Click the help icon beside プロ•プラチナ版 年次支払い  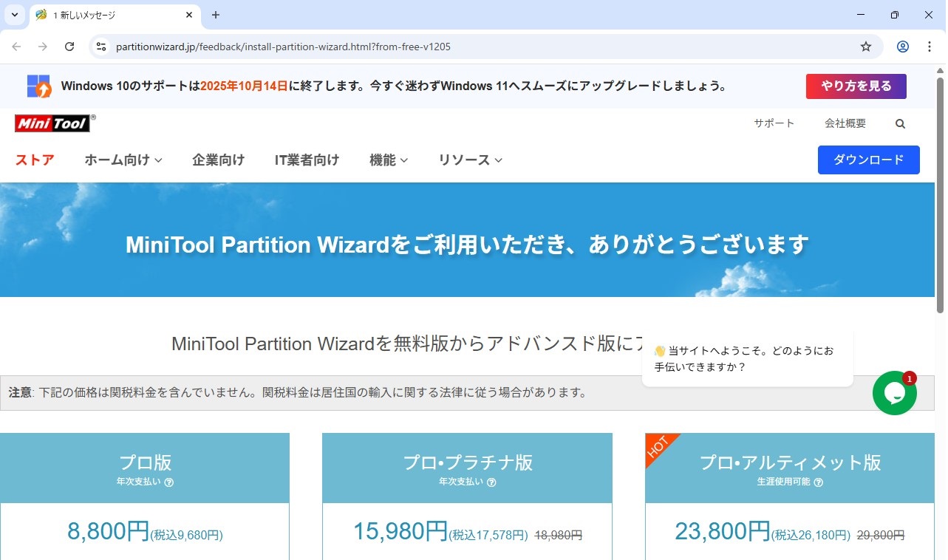pyautogui.click(x=491, y=482)
